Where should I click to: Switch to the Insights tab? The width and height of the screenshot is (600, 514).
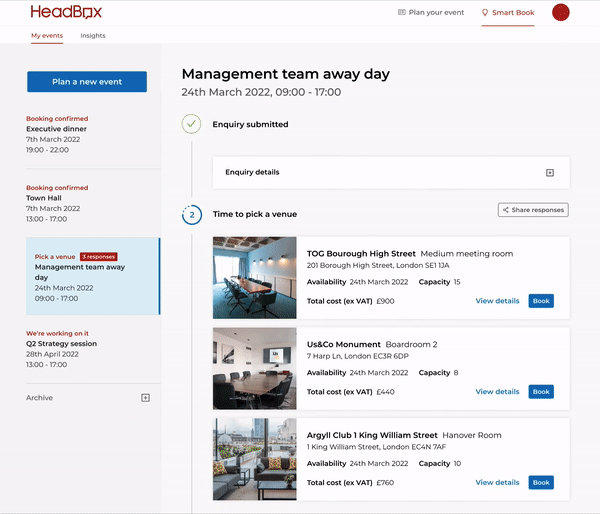click(93, 36)
